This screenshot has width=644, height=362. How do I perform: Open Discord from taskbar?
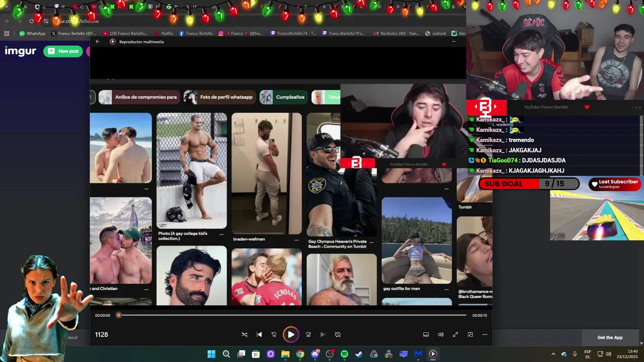(315, 354)
